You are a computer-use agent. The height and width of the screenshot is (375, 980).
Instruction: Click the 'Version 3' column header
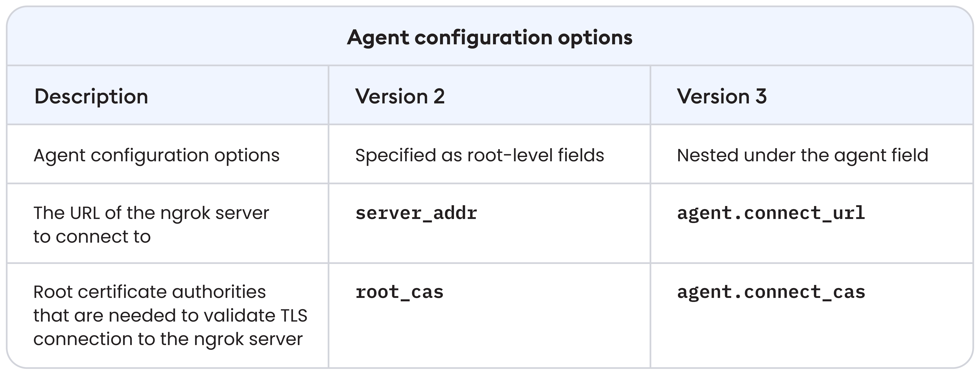(722, 96)
